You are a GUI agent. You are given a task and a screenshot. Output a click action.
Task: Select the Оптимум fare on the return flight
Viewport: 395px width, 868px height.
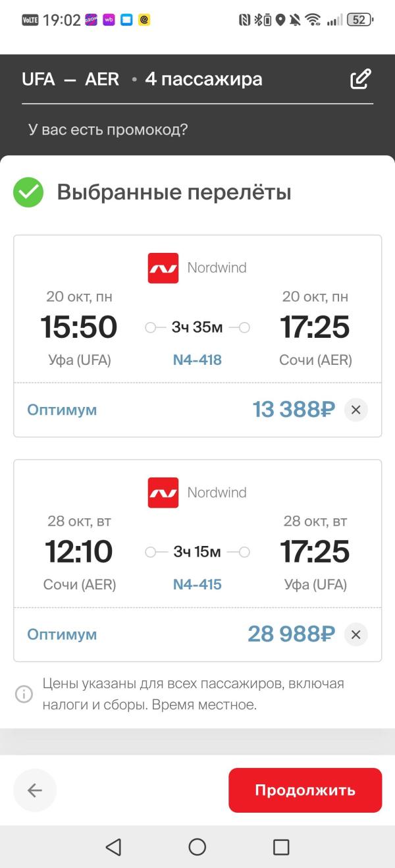coord(62,634)
